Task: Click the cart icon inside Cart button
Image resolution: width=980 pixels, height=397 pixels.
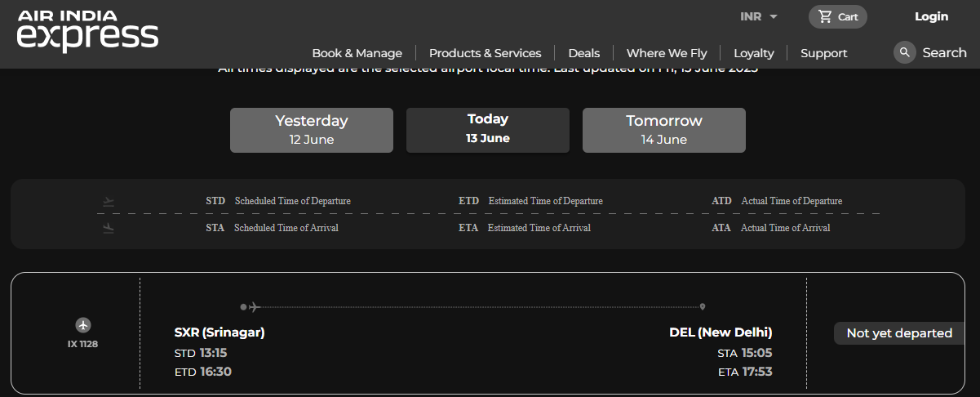Action: [825, 16]
